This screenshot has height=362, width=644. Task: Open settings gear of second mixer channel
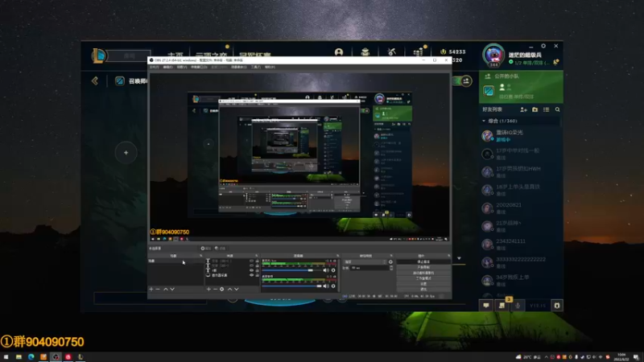[333, 286]
